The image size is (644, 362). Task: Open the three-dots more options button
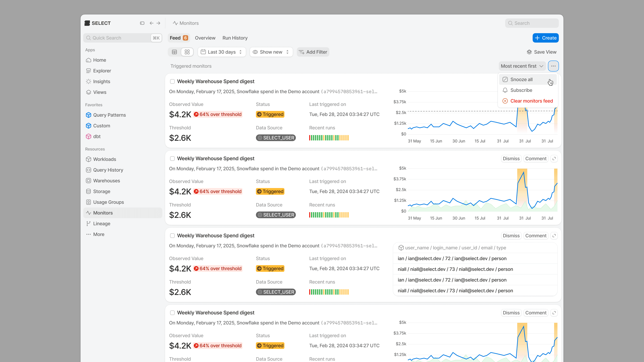pos(553,66)
